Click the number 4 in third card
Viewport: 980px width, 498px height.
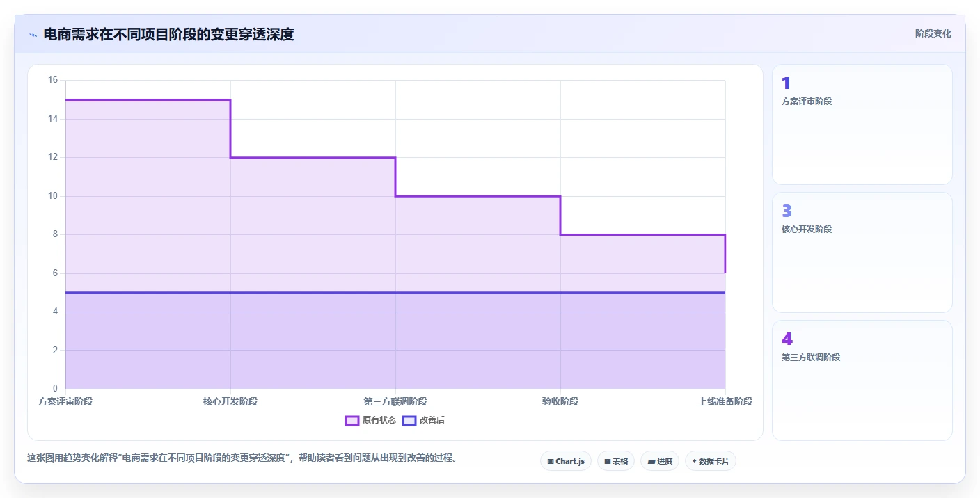[x=787, y=339]
